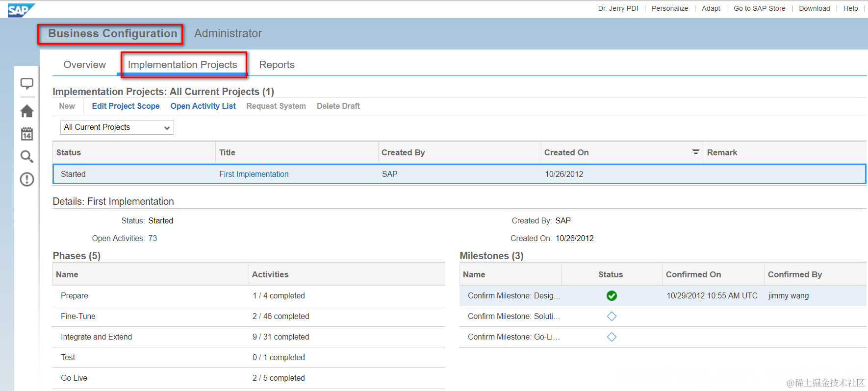
Task: Click the Download link
Action: pyautogui.click(x=815, y=8)
